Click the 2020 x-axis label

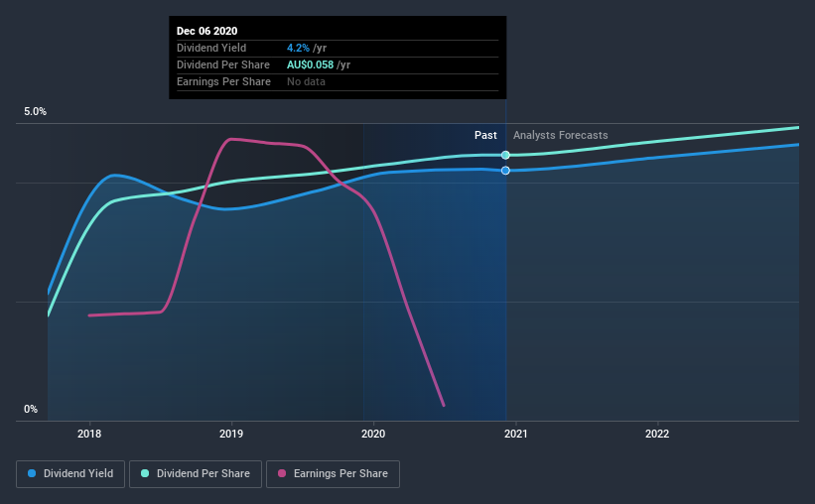[x=373, y=434]
